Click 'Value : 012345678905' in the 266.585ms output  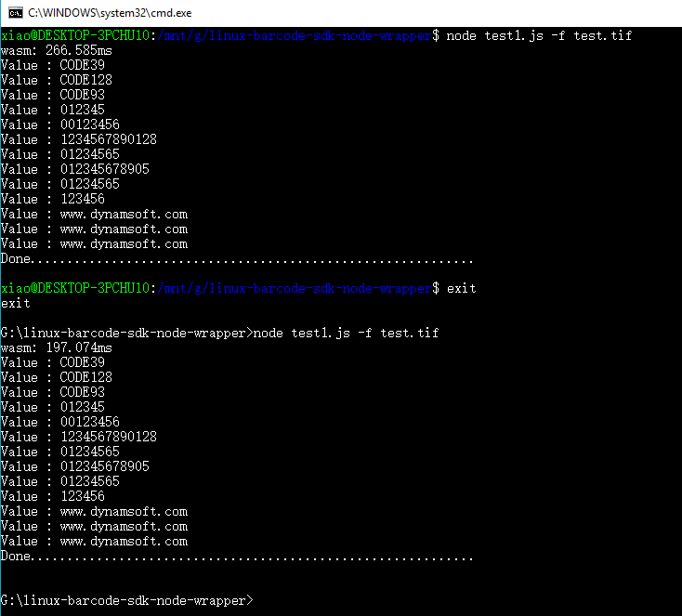74,169
